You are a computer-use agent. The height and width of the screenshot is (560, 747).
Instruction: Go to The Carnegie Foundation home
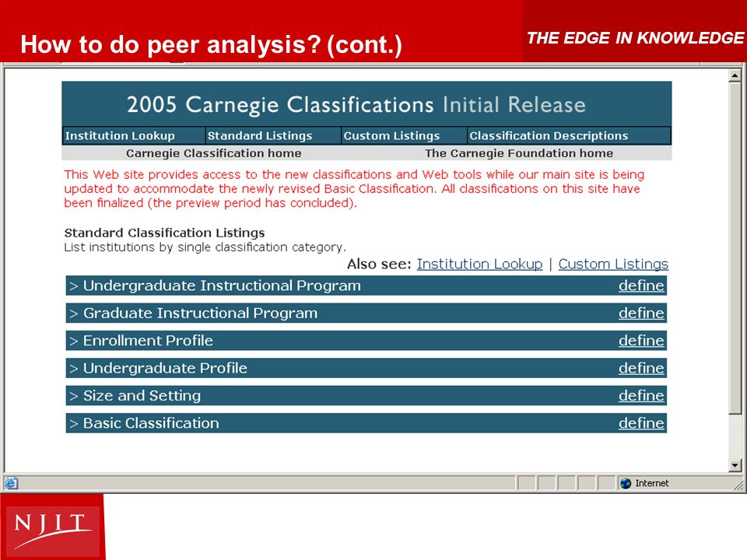(519, 153)
